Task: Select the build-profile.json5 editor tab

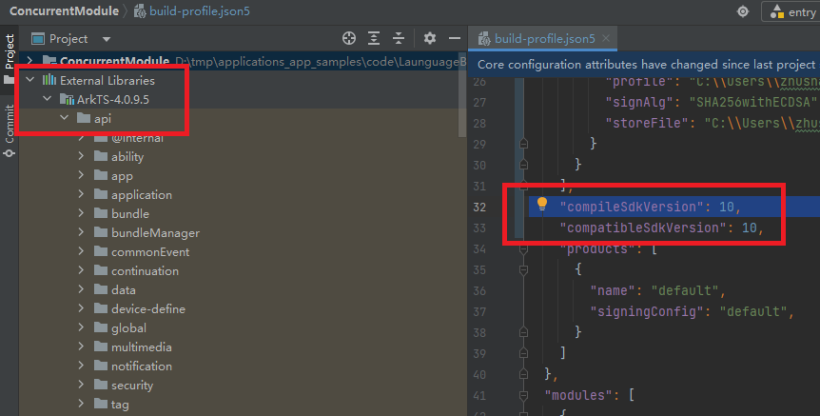Action: tap(544, 39)
